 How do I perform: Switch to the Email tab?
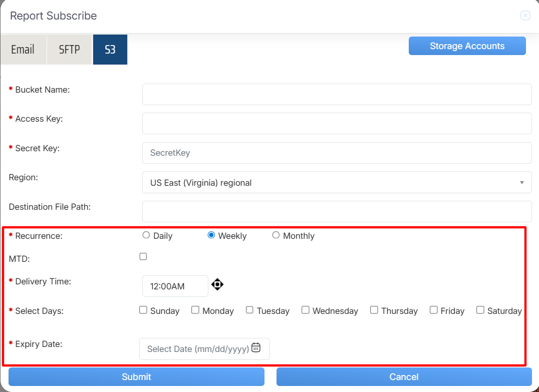(x=23, y=50)
